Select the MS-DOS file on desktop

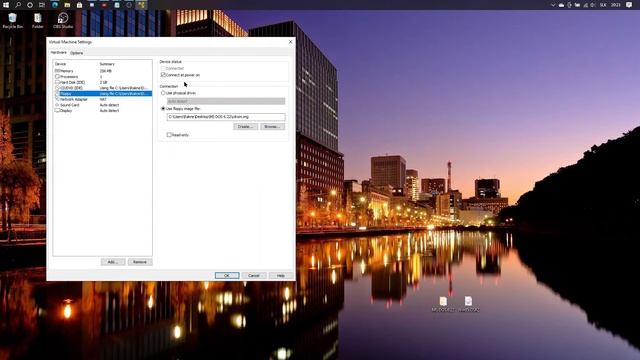(x=443, y=304)
